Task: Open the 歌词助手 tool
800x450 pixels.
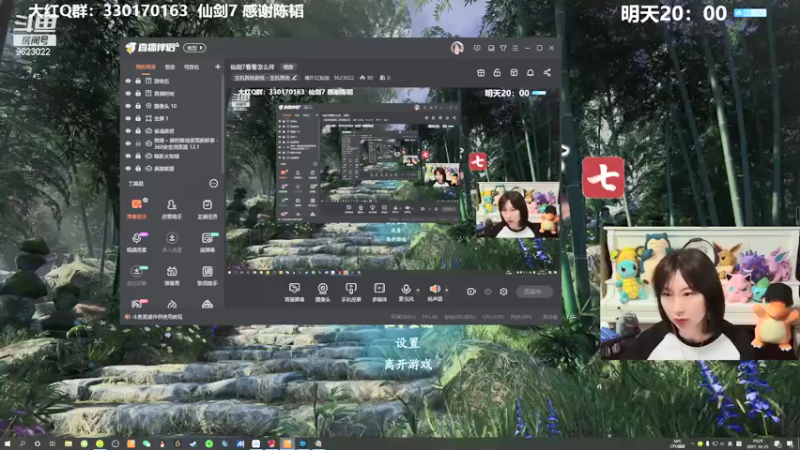Action: point(207,276)
